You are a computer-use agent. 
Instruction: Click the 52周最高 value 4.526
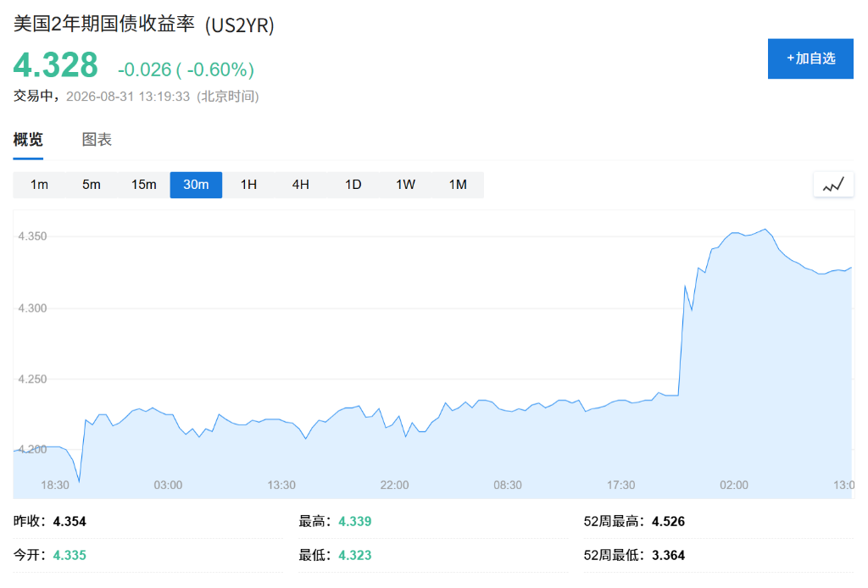(x=668, y=522)
